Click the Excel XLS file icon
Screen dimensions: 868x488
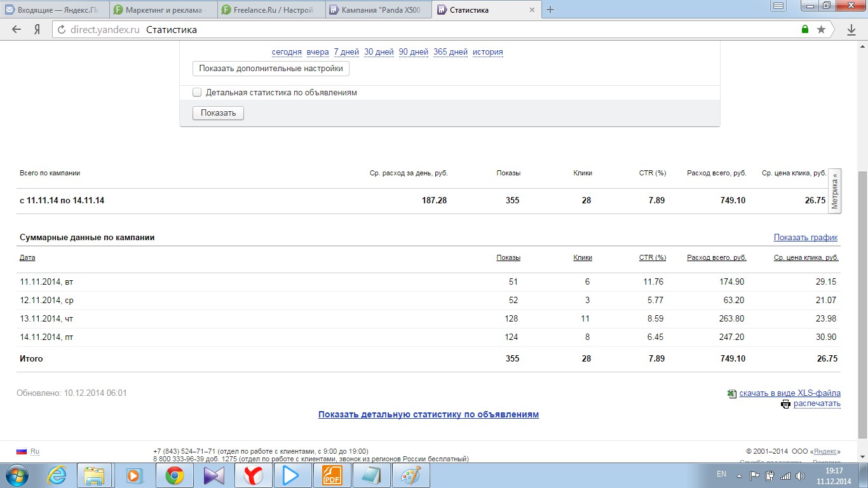click(732, 393)
